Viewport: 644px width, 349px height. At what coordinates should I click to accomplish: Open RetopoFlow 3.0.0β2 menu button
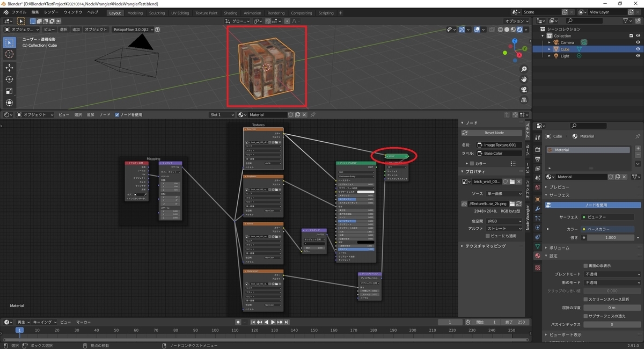[134, 30]
